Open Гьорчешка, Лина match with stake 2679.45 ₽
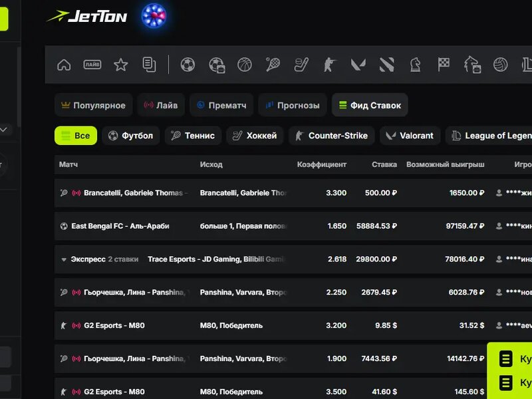Image resolution: width=532 pixels, height=399 pixels. (x=137, y=292)
